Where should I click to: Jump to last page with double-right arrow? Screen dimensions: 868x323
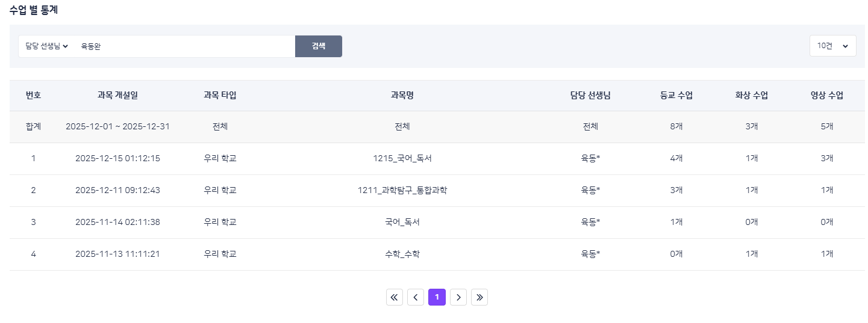tap(479, 297)
